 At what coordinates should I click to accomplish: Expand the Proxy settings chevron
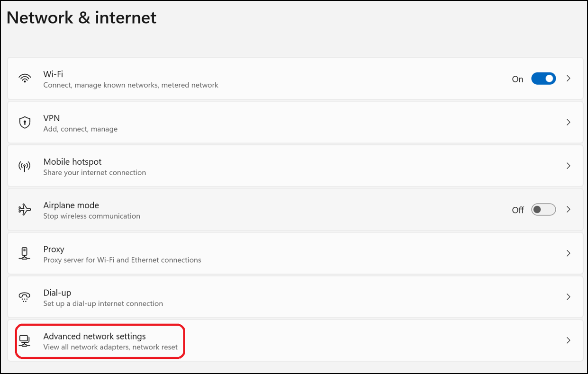pyautogui.click(x=568, y=253)
